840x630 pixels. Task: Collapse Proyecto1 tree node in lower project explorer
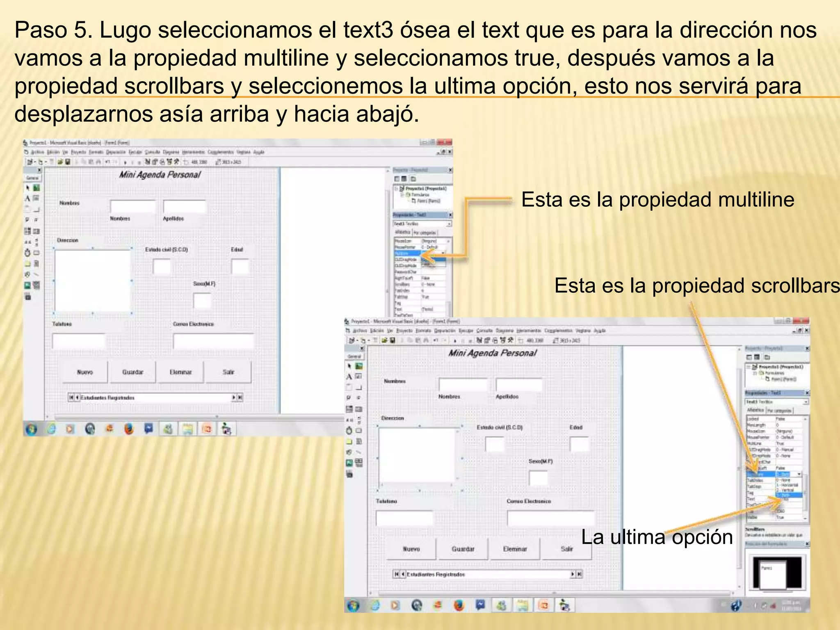point(749,367)
